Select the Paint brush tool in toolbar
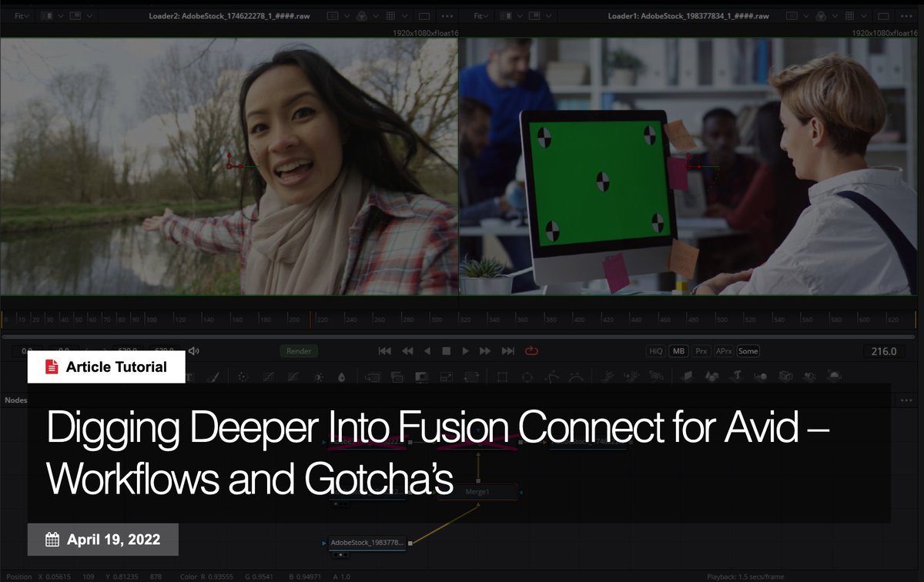The image size is (924, 582). click(214, 376)
